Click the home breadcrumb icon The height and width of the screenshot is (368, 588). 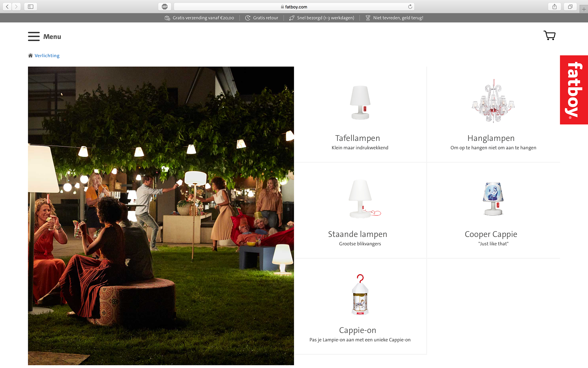tap(30, 56)
